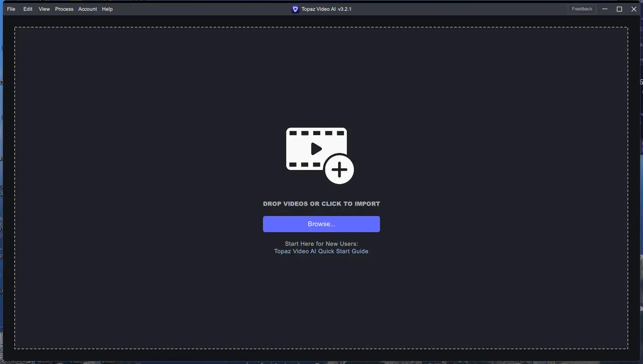The width and height of the screenshot is (643, 364).
Task: Click the Topaz Video AI logo icon
Action: pyautogui.click(x=295, y=9)
